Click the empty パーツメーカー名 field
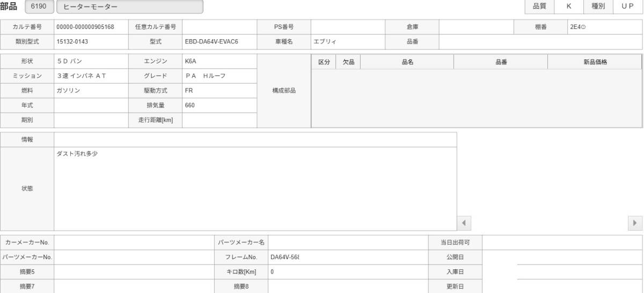The image size is (644, 293). (348, 242)
